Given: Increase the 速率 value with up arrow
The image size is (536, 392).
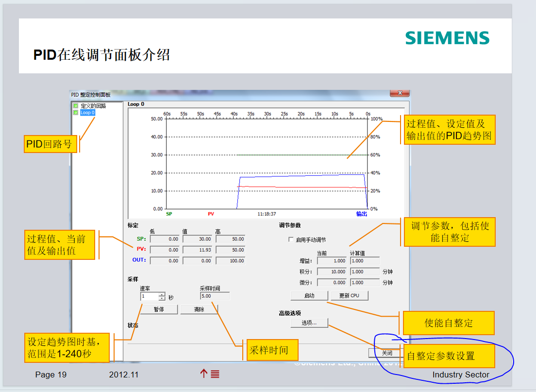Looking at the screenshot, I should click(x=162, y=294).
